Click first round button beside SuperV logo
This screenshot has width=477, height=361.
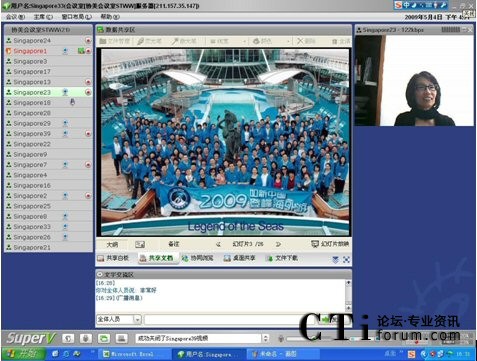tap(68, 339)
